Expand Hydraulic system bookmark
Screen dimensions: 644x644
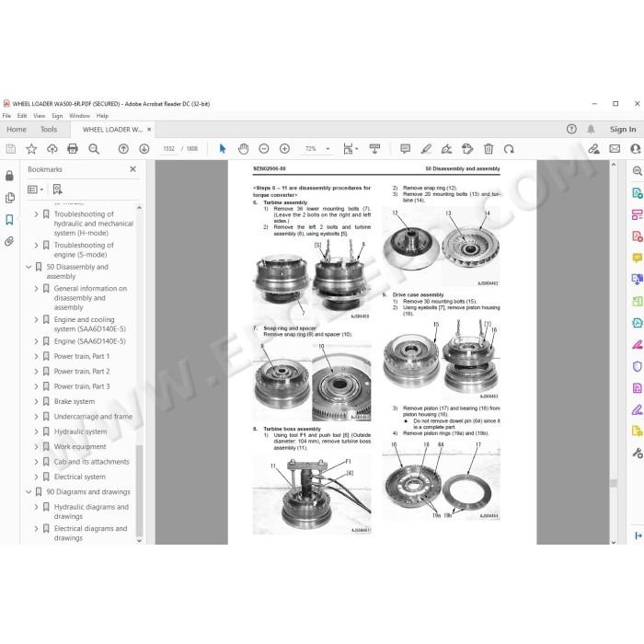click(x=36, y=431)
